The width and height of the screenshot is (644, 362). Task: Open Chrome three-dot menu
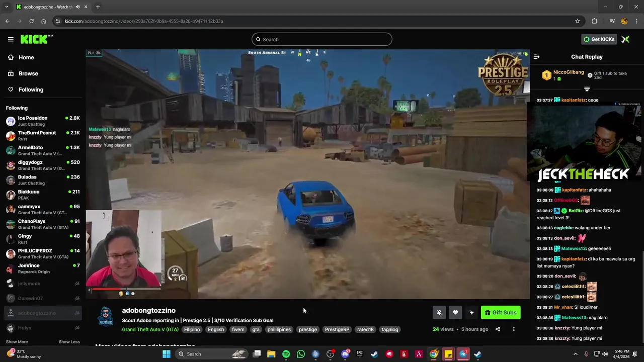click(636, 21)
